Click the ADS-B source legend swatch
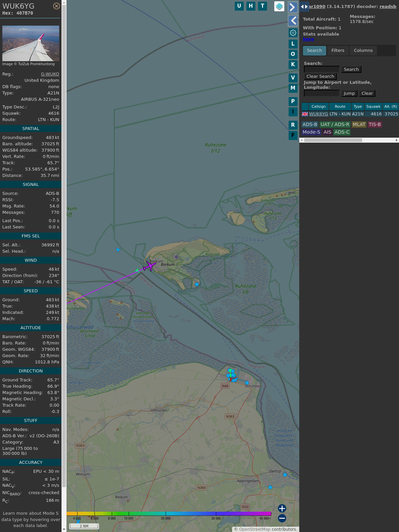This screenshot has height=532, width=399. pos(310,124)
